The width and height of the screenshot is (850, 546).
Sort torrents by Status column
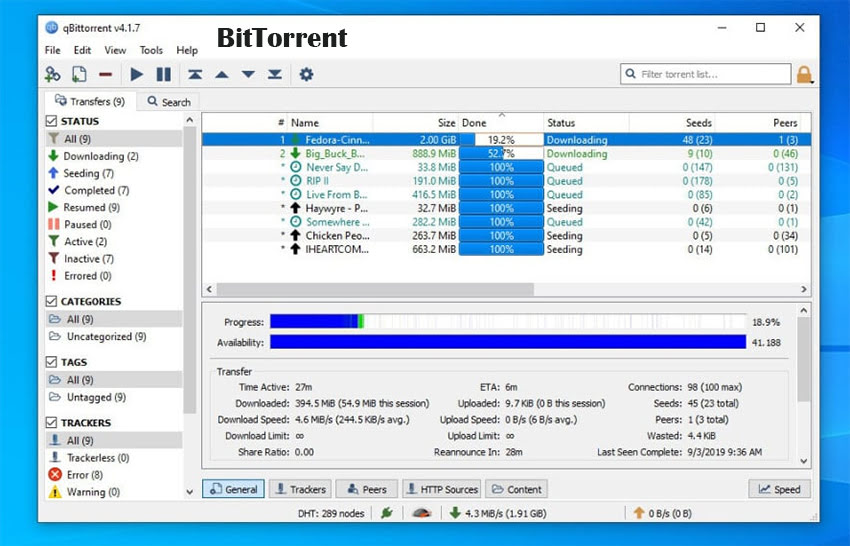coord(587,123)
